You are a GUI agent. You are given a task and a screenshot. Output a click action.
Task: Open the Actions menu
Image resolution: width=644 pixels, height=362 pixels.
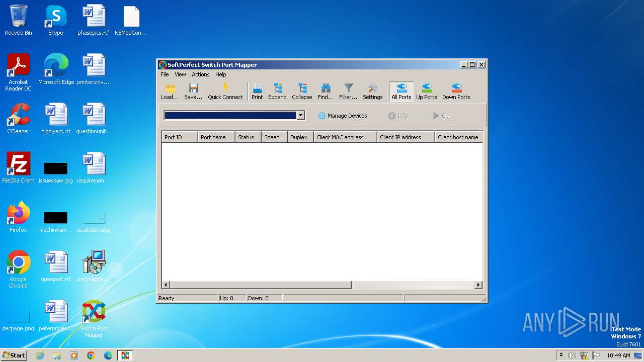(200, 74)
